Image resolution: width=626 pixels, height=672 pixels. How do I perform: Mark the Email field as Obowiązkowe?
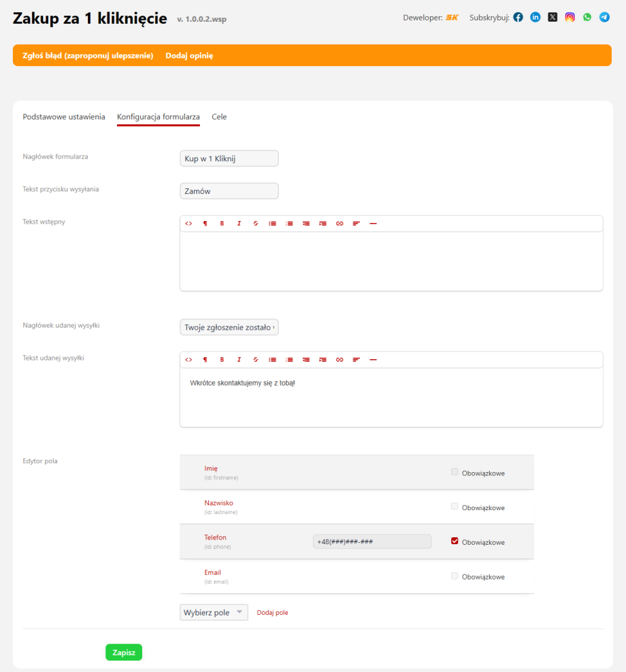click(455, 576)
